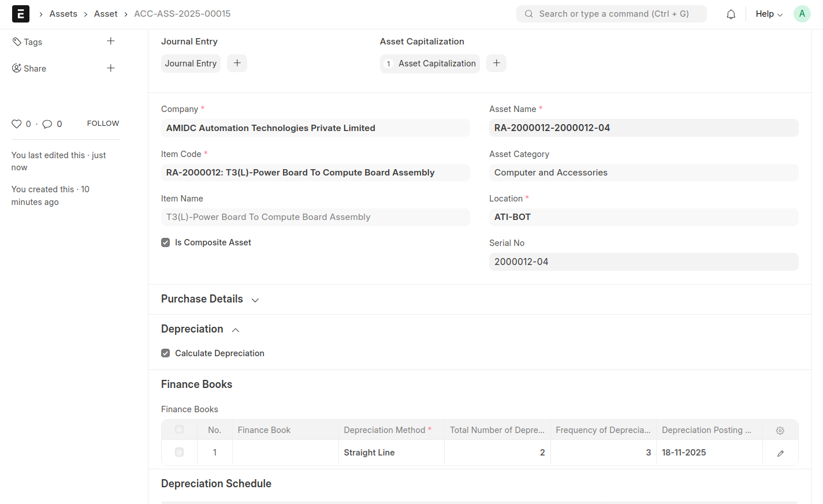Open Finance Books table settings gear
Screen dimensions: 823x504
(x=780, y=431)
